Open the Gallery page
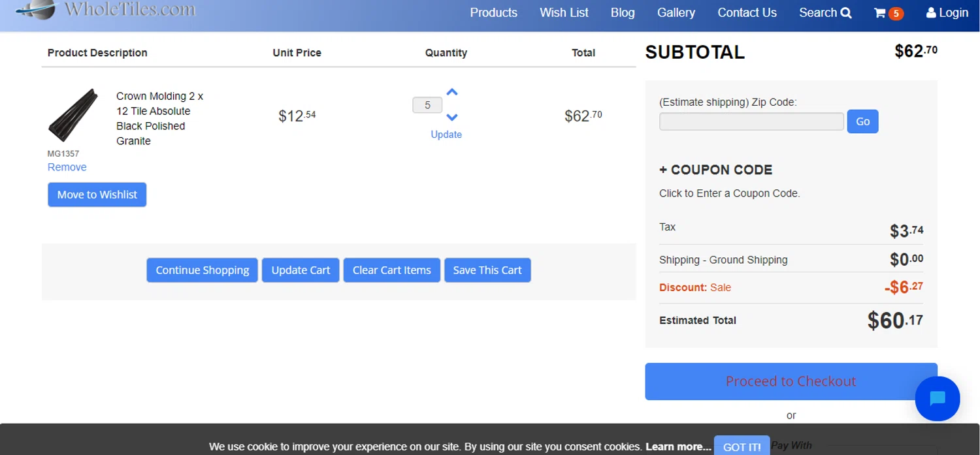 click(x=676, y=12)
